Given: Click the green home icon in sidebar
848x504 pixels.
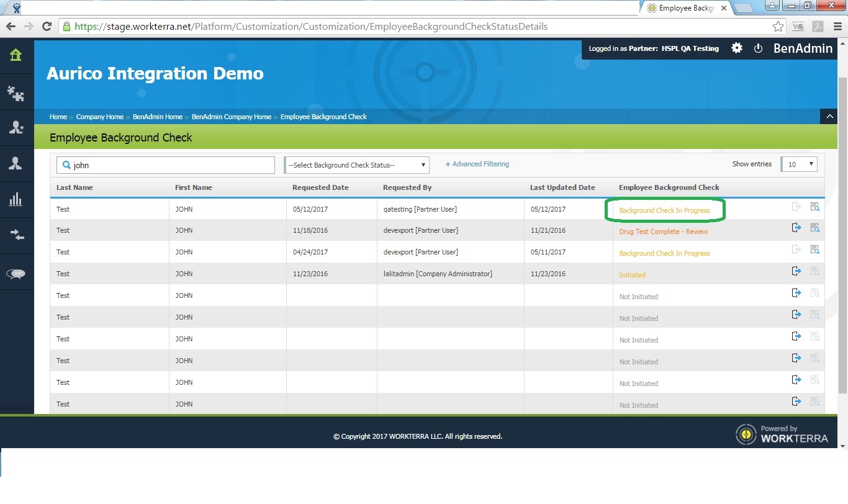Looking at the screenshot, I should coord(16,55).
